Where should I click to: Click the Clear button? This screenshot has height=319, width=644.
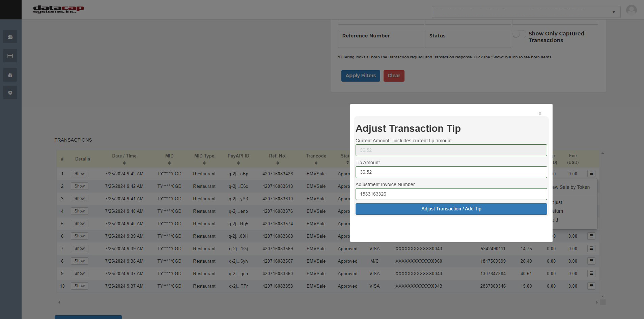click(x=393, y=76)
